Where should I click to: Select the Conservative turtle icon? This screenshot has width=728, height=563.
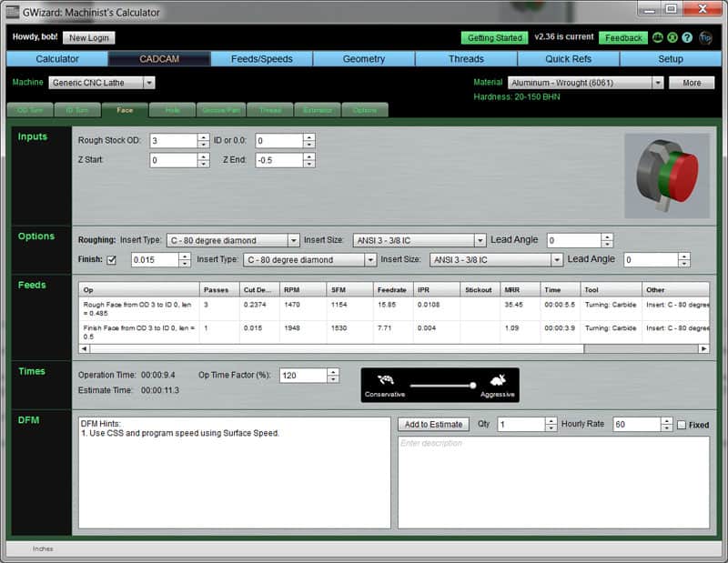386,380
